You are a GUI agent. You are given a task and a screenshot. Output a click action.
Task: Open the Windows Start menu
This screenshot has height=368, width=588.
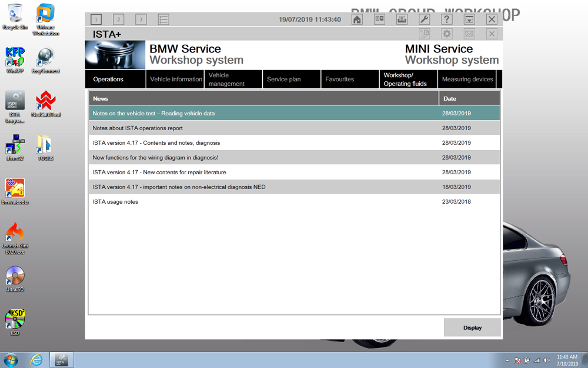point(11,360)
